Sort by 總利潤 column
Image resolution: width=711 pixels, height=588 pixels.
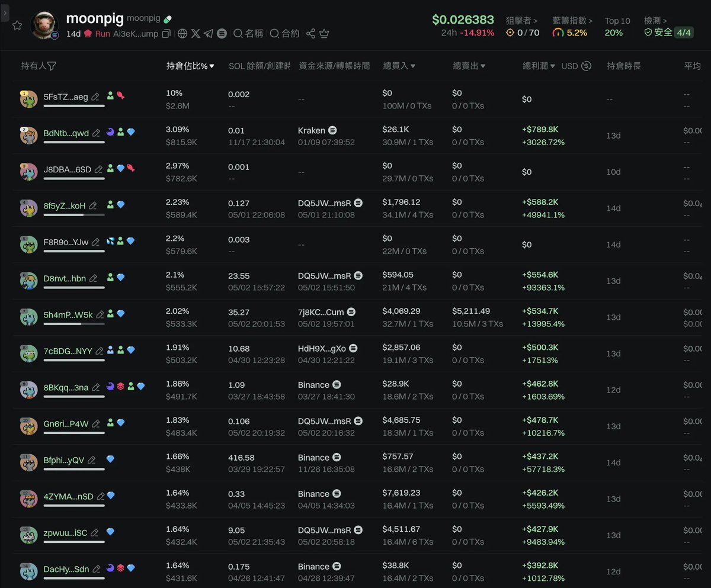[x=539, y=66]
